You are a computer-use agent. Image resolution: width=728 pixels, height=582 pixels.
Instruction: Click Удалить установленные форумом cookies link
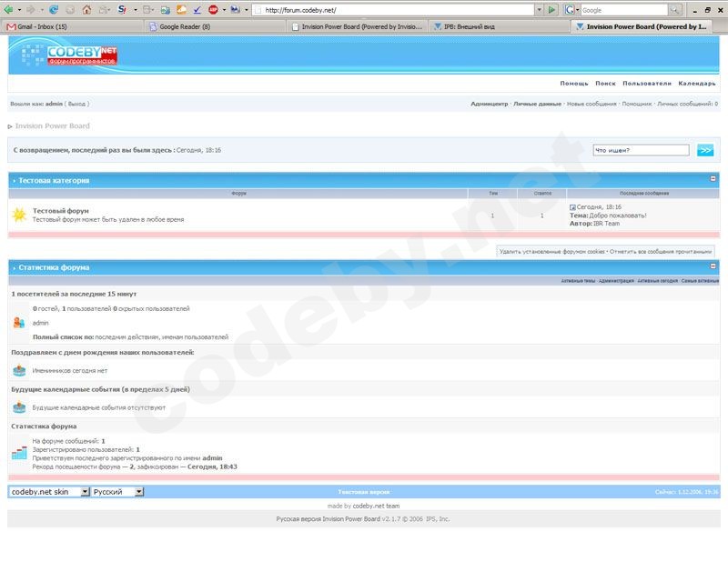coord(551,252)
